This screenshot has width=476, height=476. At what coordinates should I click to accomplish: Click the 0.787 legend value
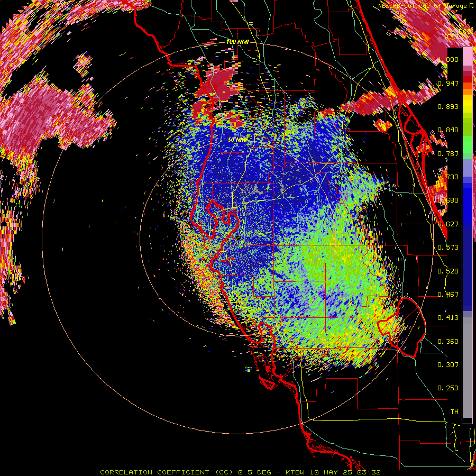[448, 153]
